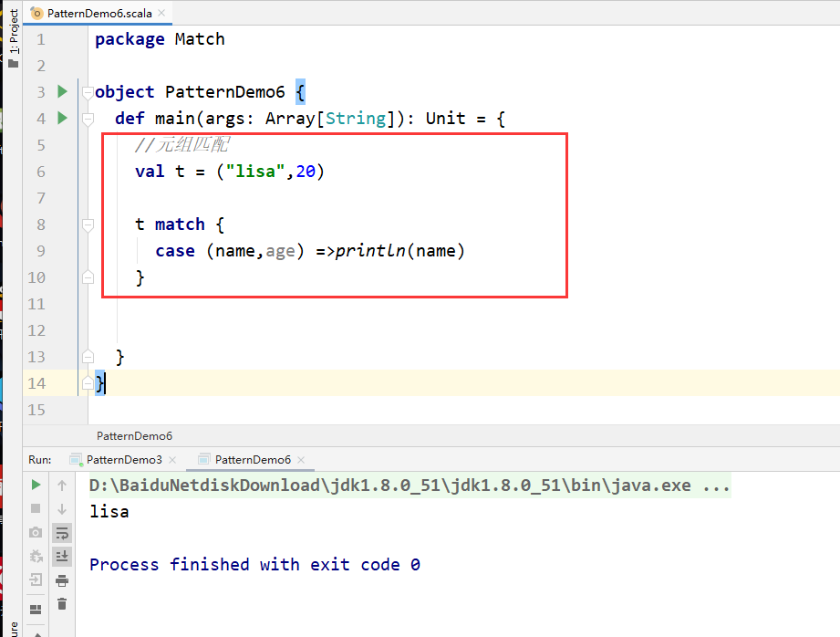Image resolution: width=840 pixels, height=637 pixels.
Task: Close the PatternDemo6.scala editor tab
Action: pyautogui.click(x=161, y=13)
